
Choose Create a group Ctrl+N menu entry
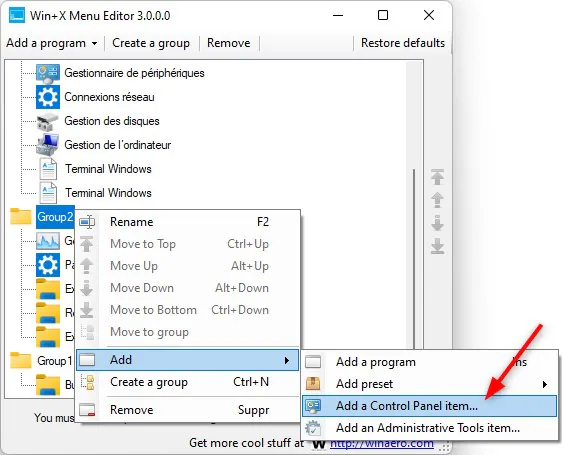tap(188, 382)
